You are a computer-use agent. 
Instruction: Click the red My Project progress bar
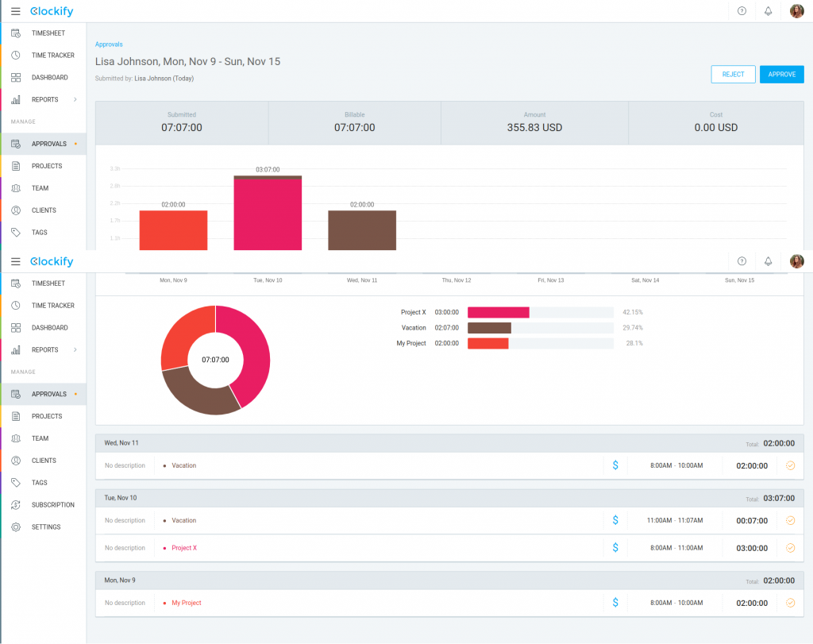pos(488,343)
